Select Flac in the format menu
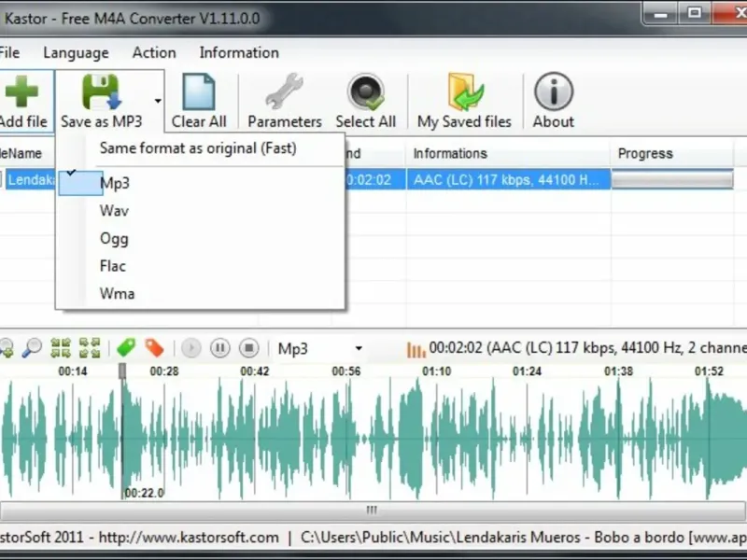 (x=200, y=266)
